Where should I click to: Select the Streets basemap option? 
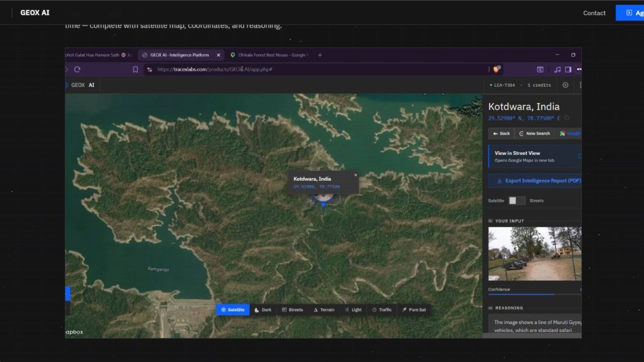[292, 309]
